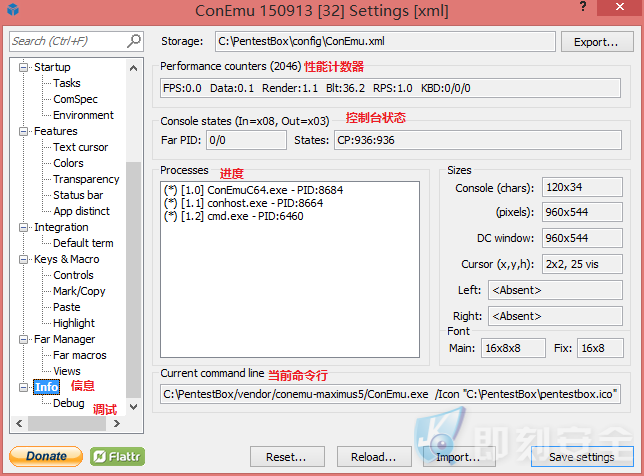Image resolution: width=644 pixels, height=476 pixels.
Task: Click the tree vertical scrollbar thumb
Action: 133,280
